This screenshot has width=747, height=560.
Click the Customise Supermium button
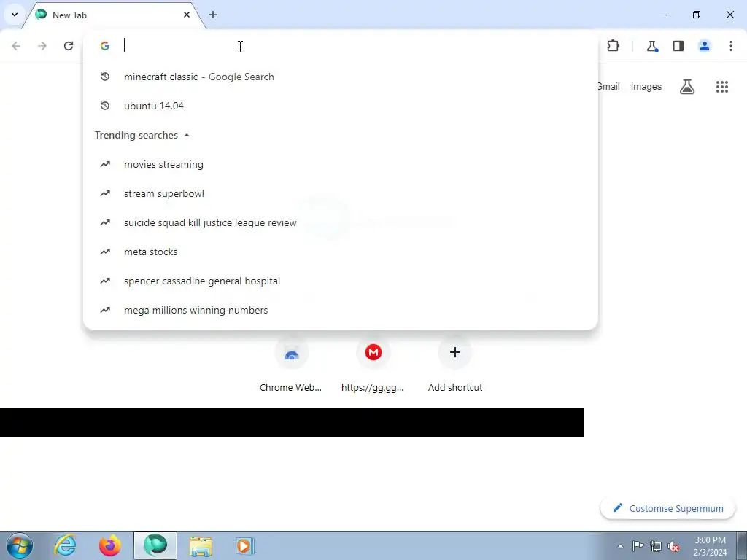[x=668, y=508]
